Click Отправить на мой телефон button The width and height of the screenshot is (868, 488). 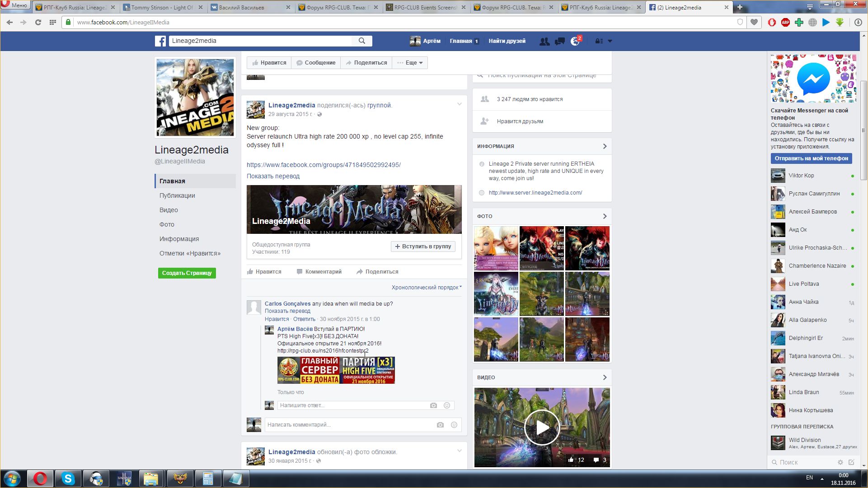[812, 158]
